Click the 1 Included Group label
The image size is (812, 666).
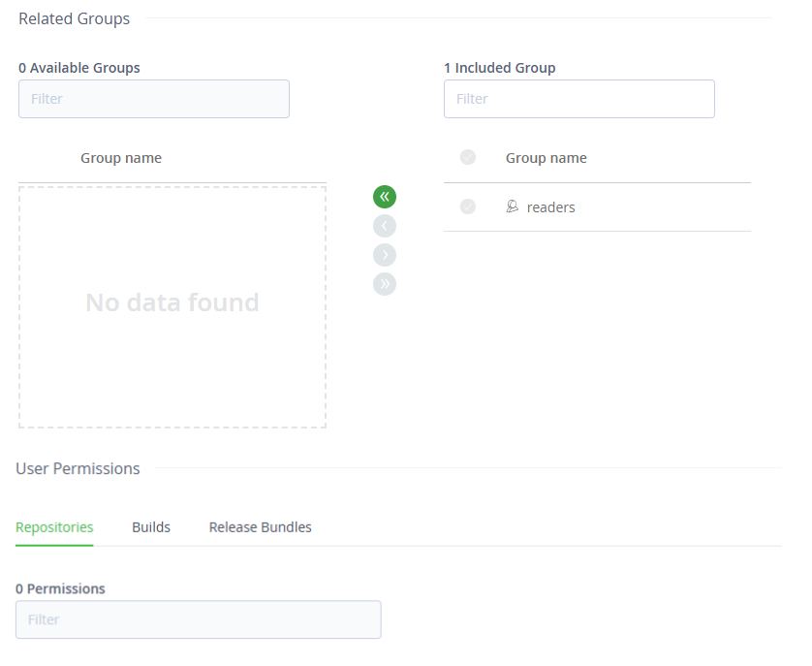click(500, 68)
